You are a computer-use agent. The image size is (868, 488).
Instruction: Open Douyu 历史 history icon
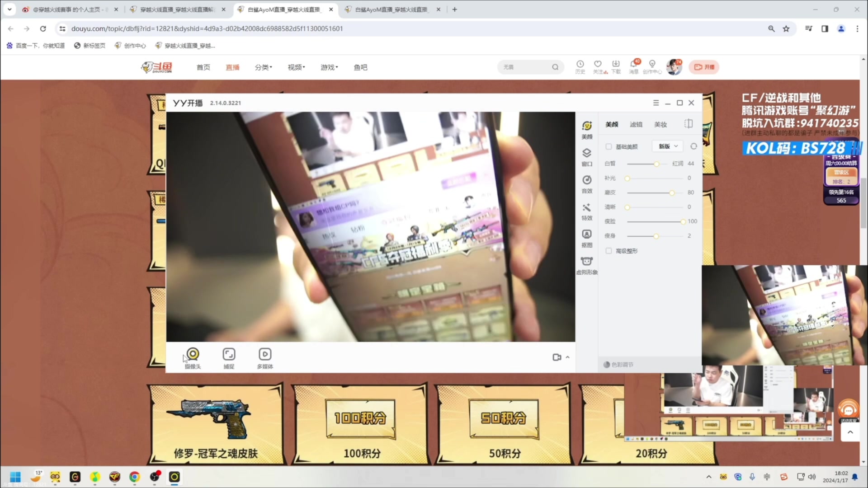580,67
